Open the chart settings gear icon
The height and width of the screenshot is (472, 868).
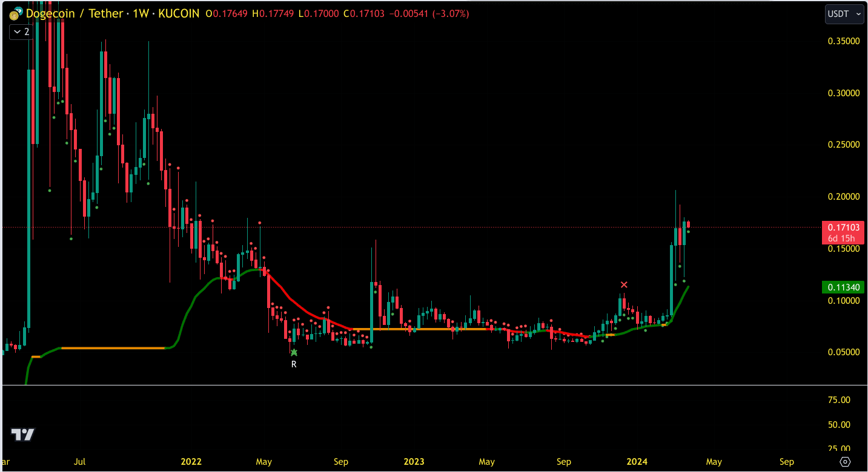(x=846, y=462)
